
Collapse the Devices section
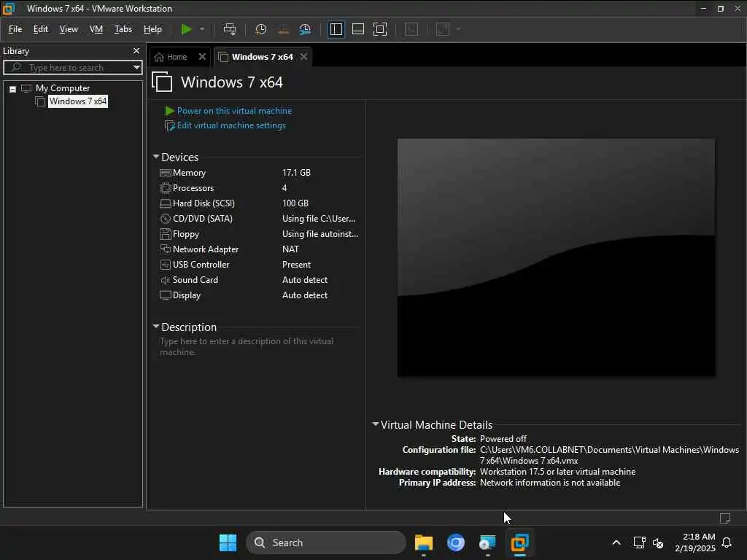(156, 157)
